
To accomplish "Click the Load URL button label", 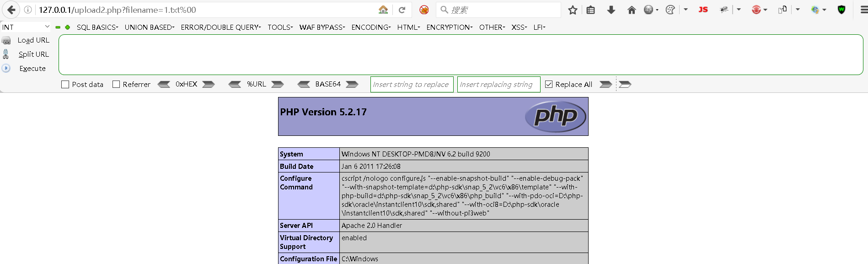I will pos(33,40).
